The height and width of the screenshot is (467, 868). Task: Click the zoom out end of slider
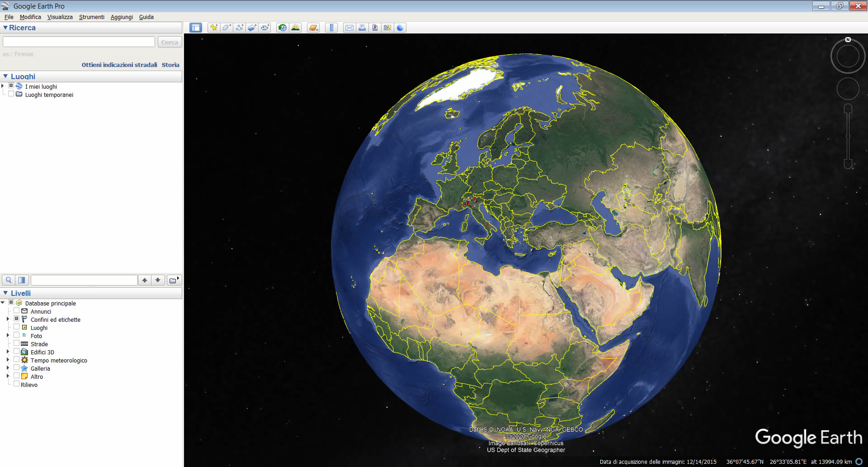point(848,164)
